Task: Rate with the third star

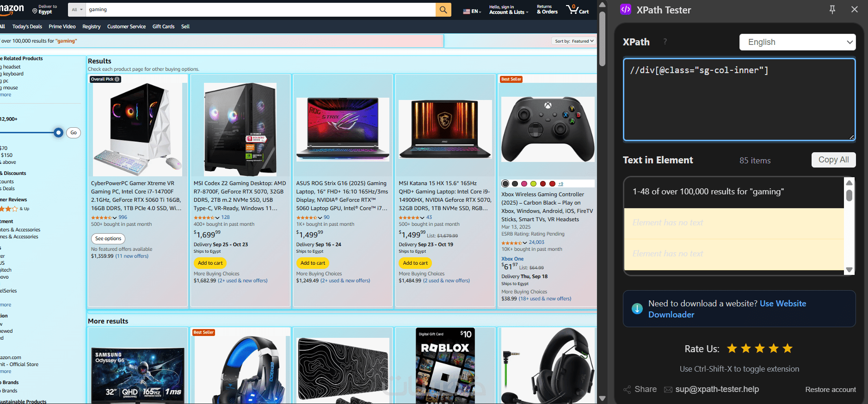Action: [760, 348]
